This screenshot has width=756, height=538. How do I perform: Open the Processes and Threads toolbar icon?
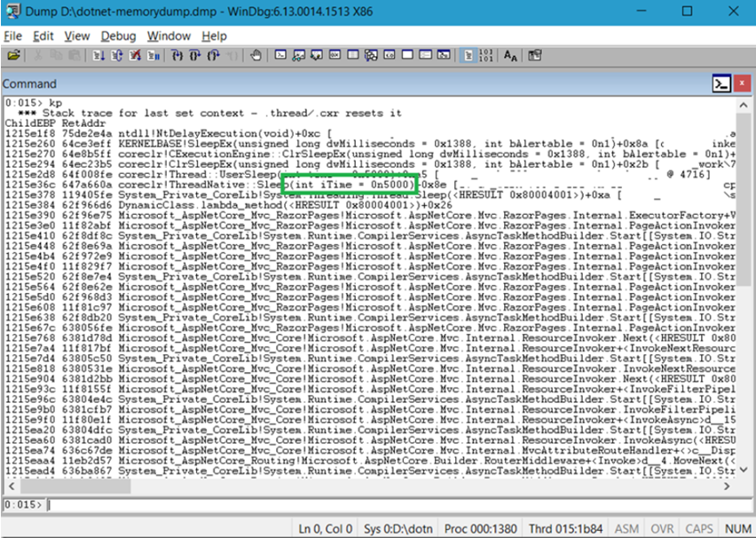point(425,55)
